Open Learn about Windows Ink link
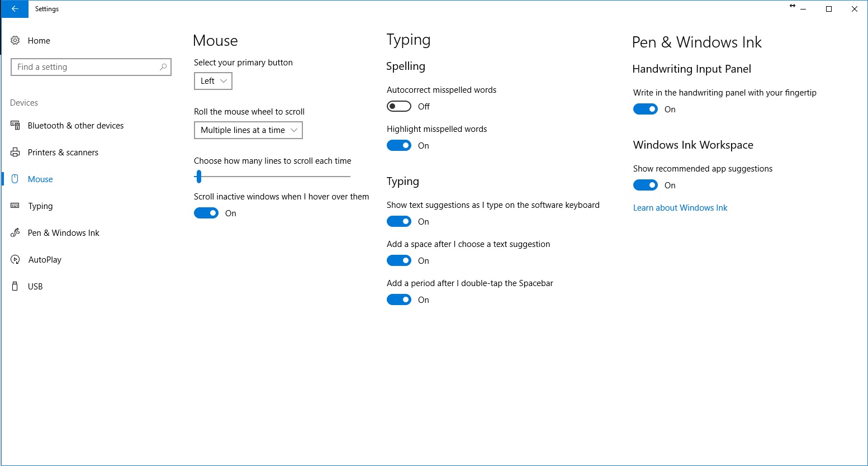The height and width of the screenshot is (466, 868). point(680,207)
